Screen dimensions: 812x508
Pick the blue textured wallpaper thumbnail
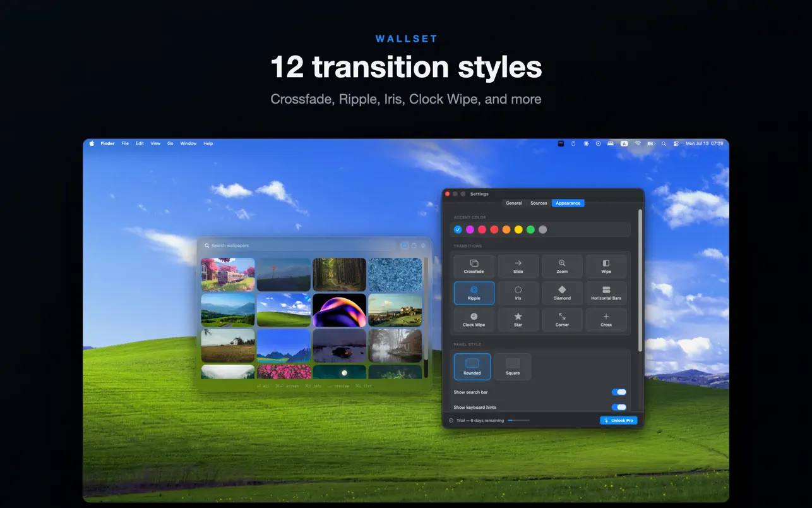(x=395, y=274)
